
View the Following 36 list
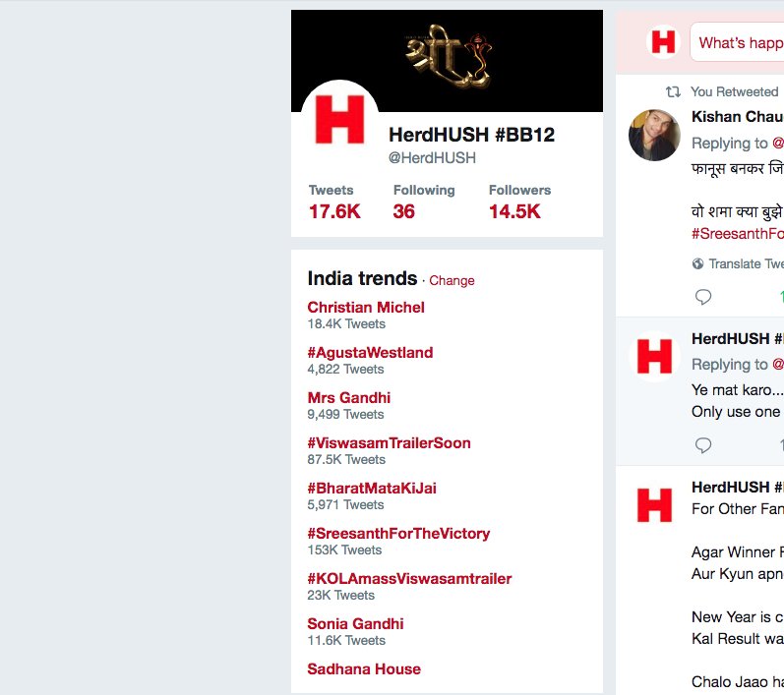[x=424, y=203]
